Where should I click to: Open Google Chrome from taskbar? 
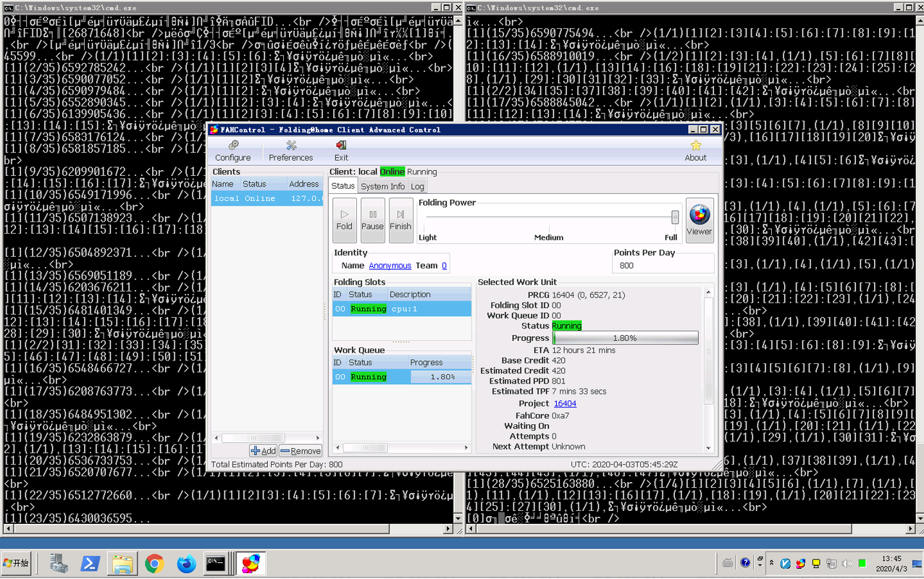click(x=154, y=563)
